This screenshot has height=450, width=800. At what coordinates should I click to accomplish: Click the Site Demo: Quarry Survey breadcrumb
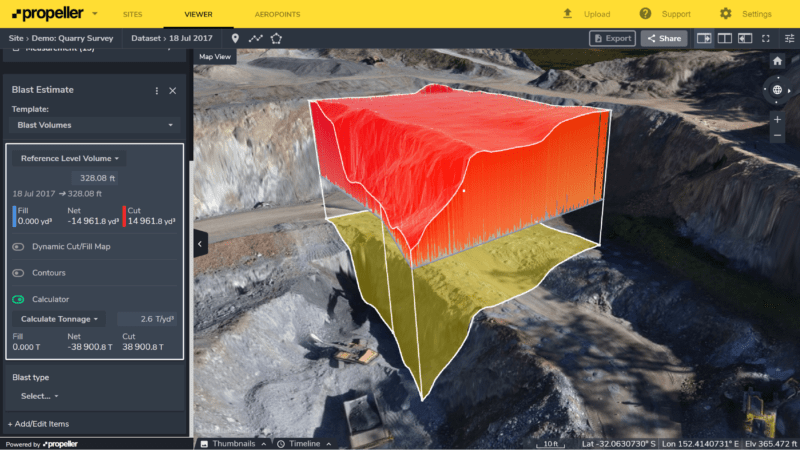point(61,38)
